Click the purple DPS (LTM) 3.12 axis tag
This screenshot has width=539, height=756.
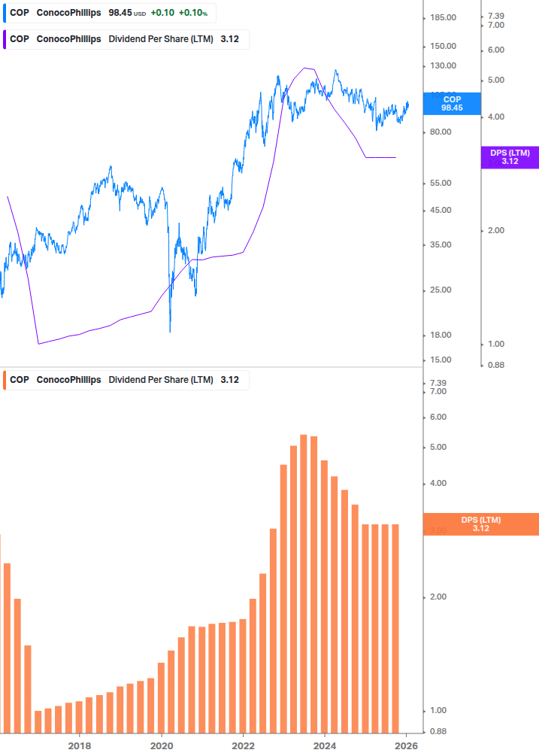point(510,157)
